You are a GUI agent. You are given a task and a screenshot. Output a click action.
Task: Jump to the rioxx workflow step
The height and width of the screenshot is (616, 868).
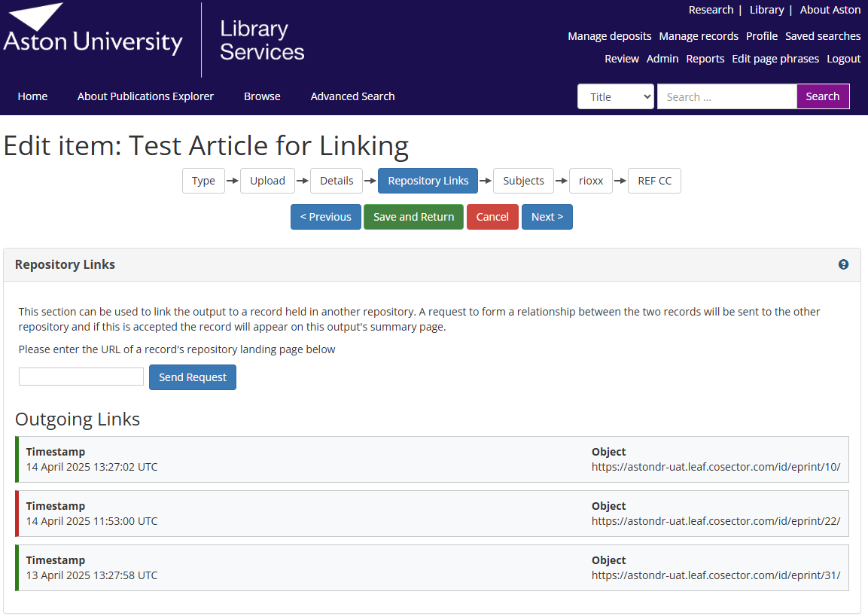pos(591,181)
